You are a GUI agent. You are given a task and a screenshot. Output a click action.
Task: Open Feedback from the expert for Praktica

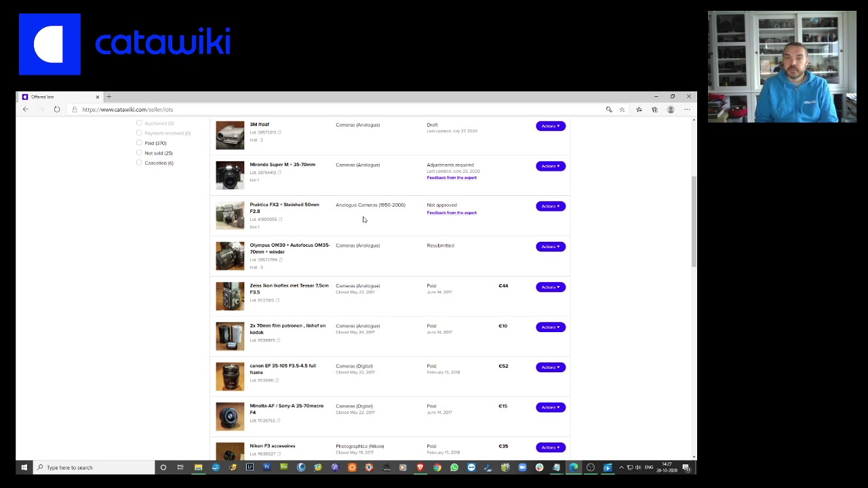452,213
